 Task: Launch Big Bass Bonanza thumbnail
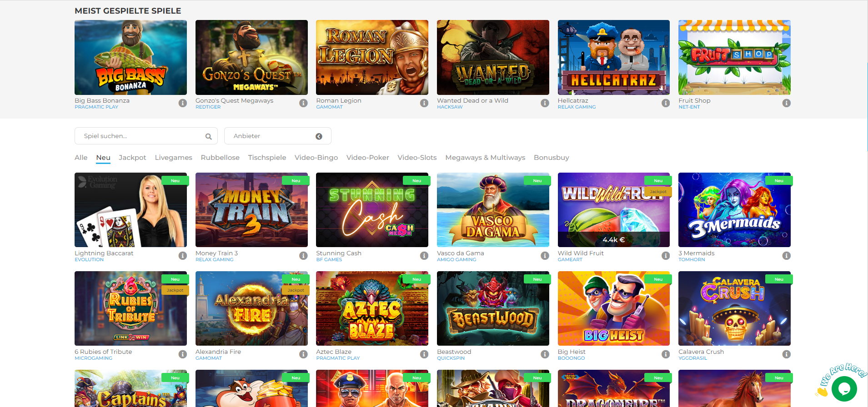pyautogui.click(x=130, y=57)
